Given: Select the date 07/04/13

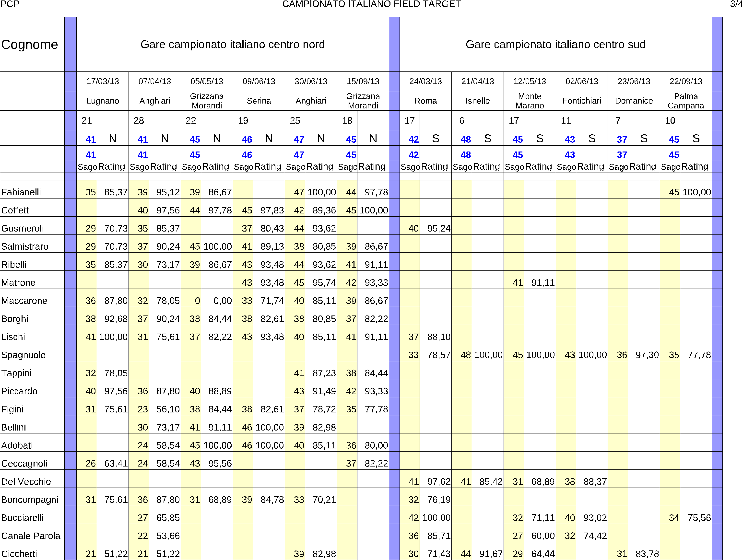Looking at the screenshot, I should [154, 81].
